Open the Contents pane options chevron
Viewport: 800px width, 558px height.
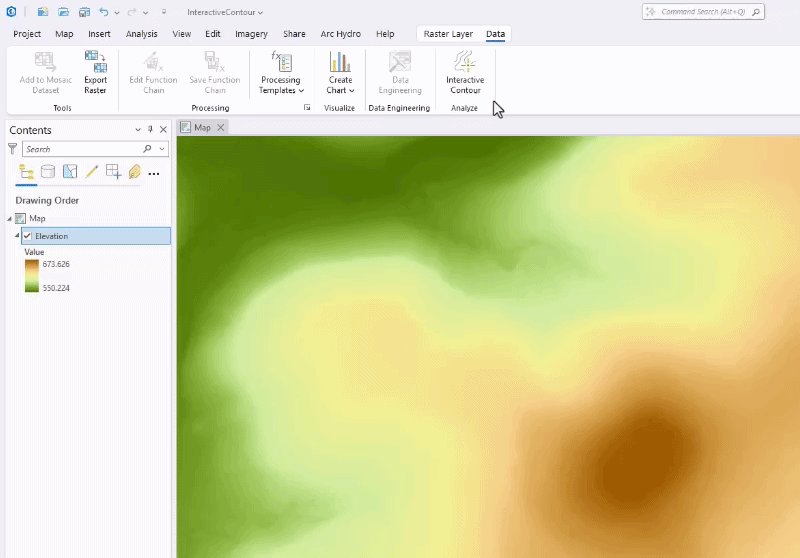coord(138,130)
